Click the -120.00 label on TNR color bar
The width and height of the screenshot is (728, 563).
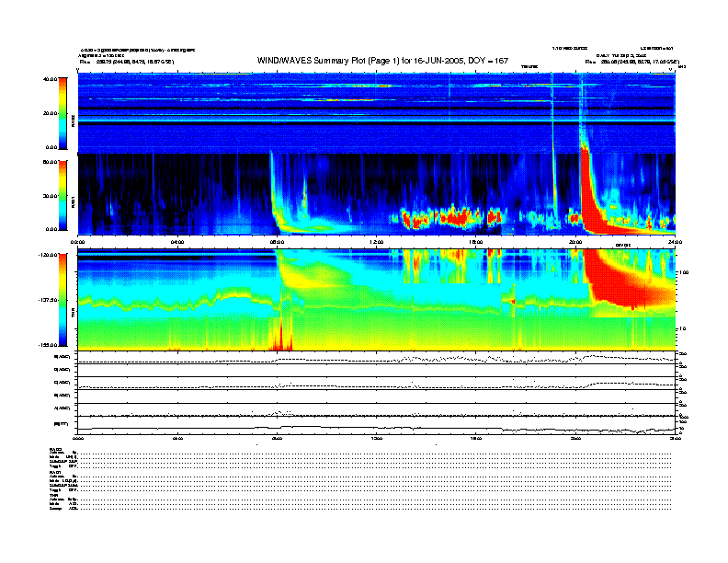tap(48, 255)
